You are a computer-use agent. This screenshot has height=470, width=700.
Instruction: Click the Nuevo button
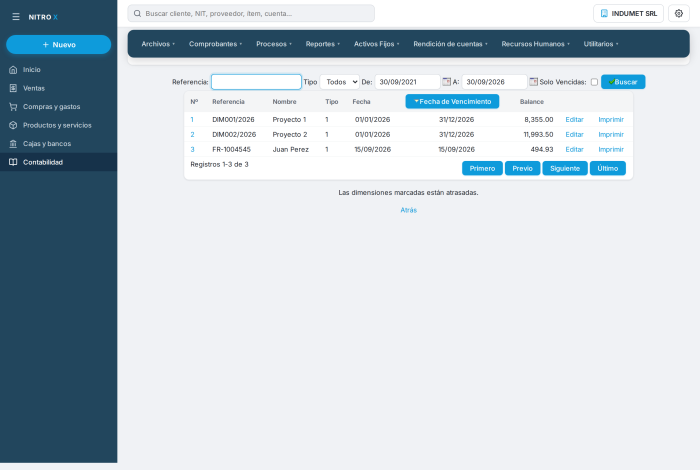click(58, 45)
